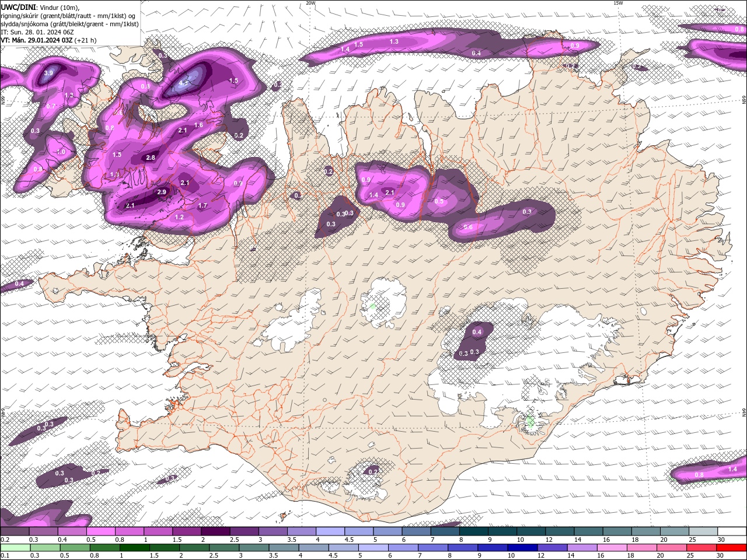Click the 4.3 snowfall peak label

coord(184,83)
